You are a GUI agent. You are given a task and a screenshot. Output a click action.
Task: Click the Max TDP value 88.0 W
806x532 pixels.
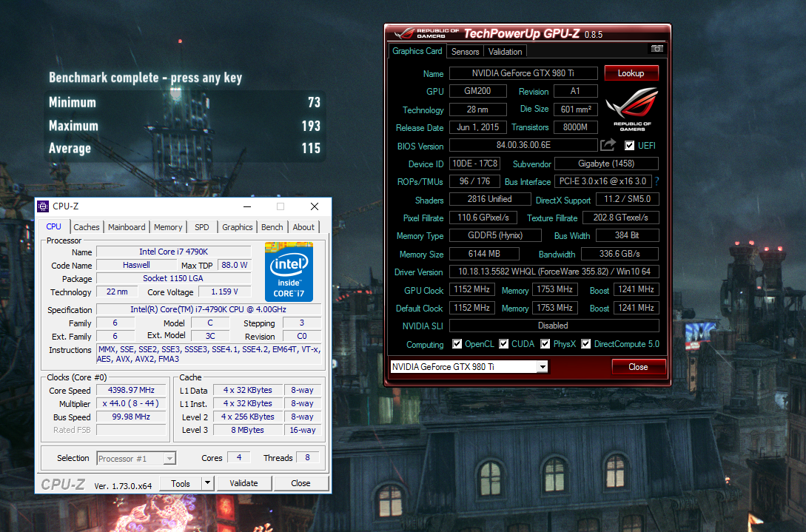point(235,265)
